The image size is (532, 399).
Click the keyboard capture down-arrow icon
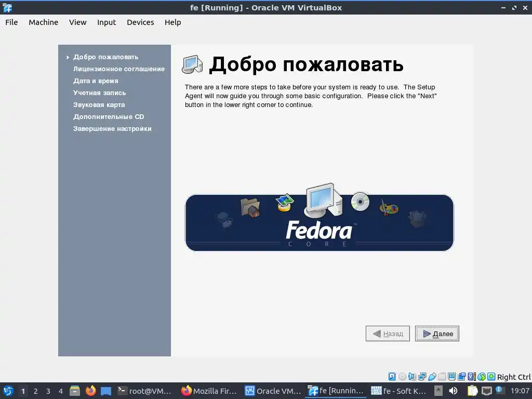(491, 376)
